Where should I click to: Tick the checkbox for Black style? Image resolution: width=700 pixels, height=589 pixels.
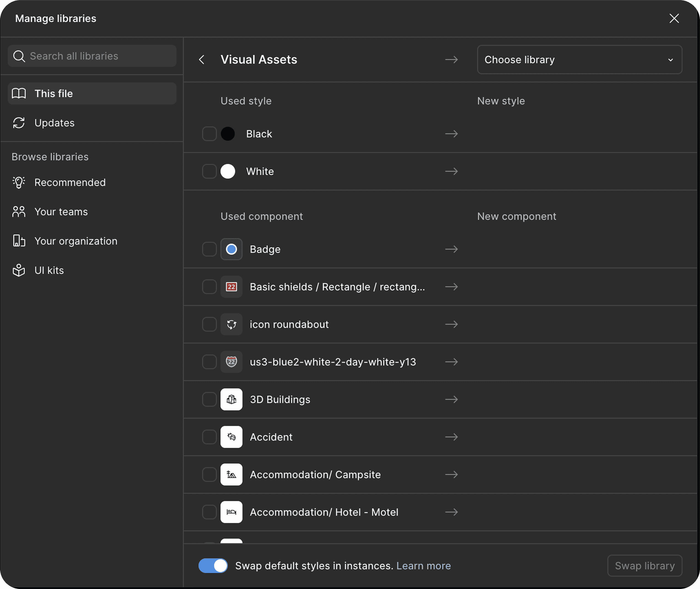pyautogui.click(x=209, y=134)
